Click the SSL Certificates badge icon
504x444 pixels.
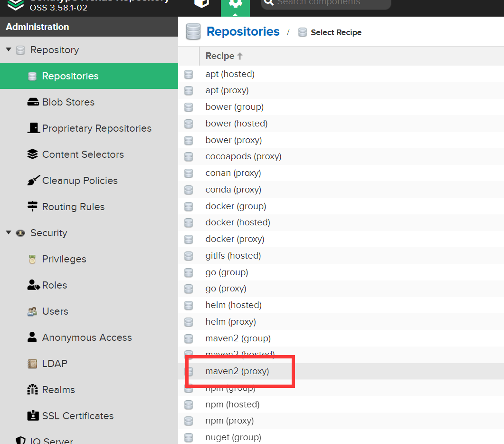(x=33, y=416)
